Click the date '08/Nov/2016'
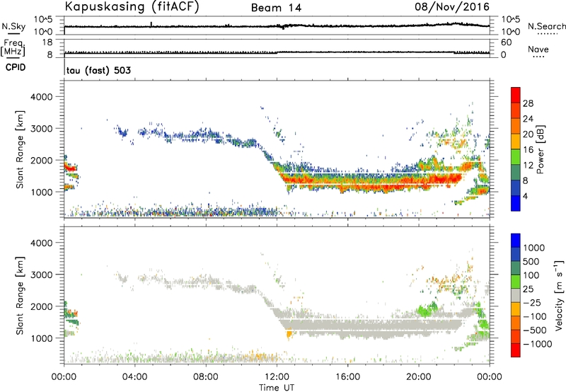The width and height of the screenshot is (566, 392). 452,6
